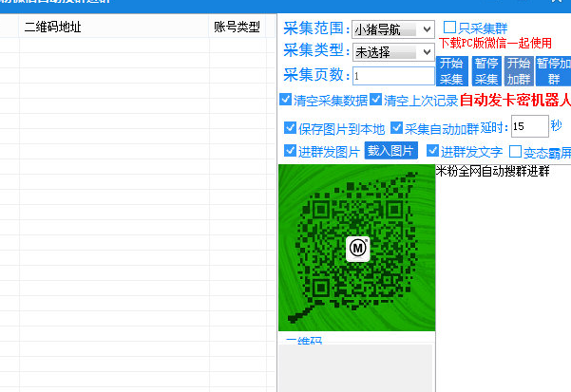Viewport: 571px width, 392px height.
Task: Click the 开始采集 button
Action: [x=451, y=71]
